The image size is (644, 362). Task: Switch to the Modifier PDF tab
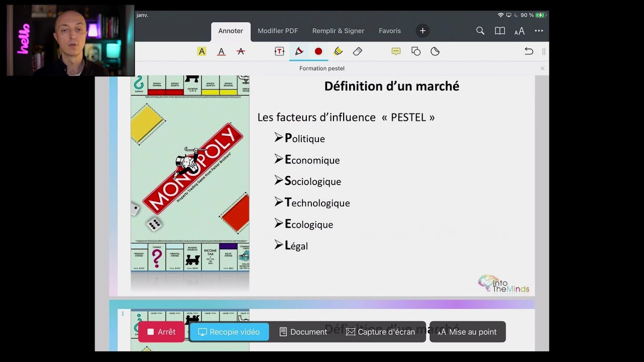pyautogui.click(x=278, y=31)
